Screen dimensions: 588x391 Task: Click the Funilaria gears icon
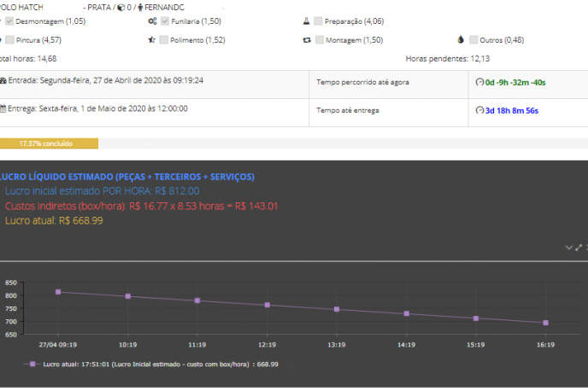151,20
